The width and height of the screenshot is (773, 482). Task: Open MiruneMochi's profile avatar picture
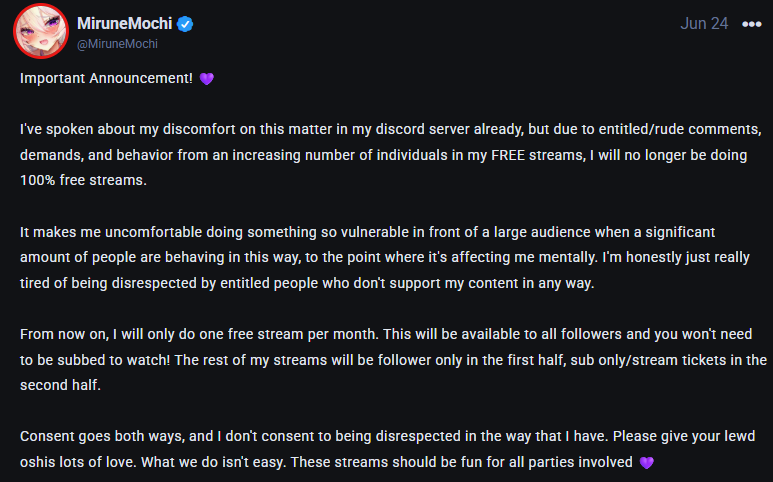pos(41,31)
